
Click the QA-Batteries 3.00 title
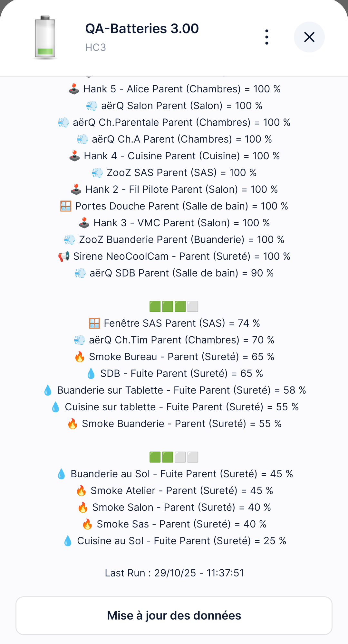tap(142, 29)
